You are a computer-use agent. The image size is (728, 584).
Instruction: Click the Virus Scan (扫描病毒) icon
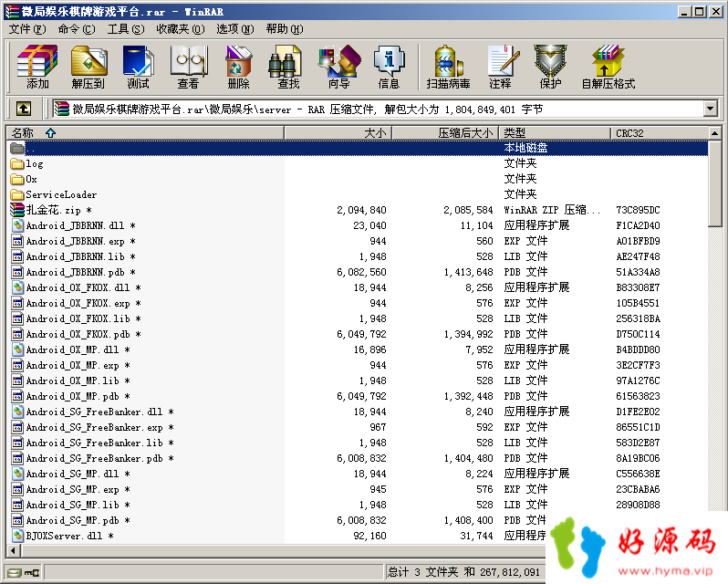(x=448, y=67)
